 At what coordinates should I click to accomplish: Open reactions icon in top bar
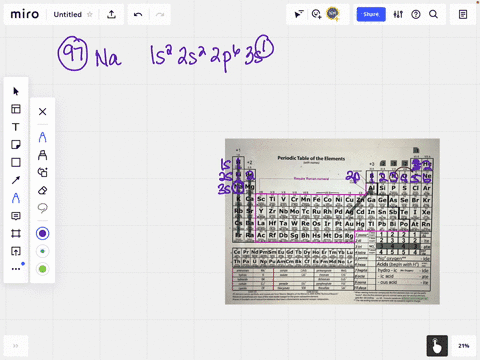[316, 14]
